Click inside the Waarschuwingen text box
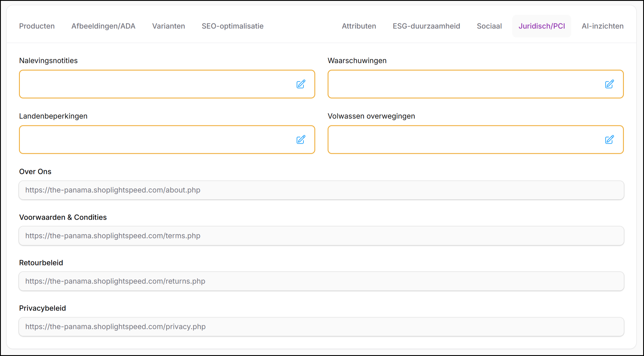Screen dimensions: 644x356 click(x=463, y=84)
